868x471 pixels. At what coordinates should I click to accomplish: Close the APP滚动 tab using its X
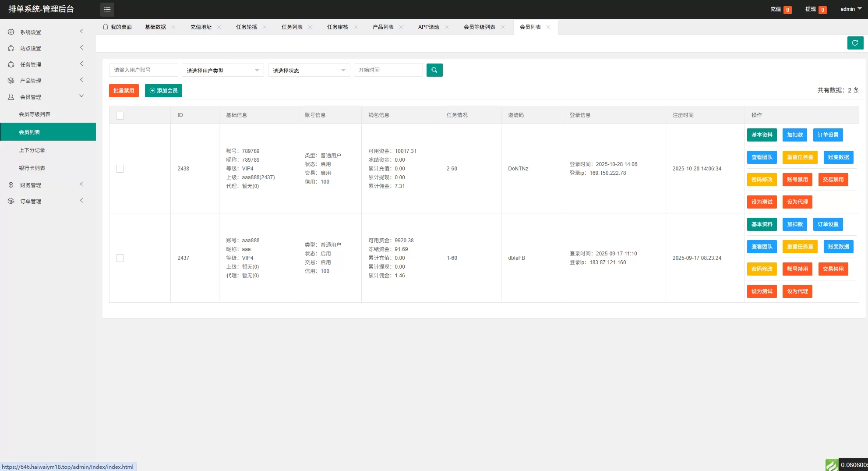[447, 27]
